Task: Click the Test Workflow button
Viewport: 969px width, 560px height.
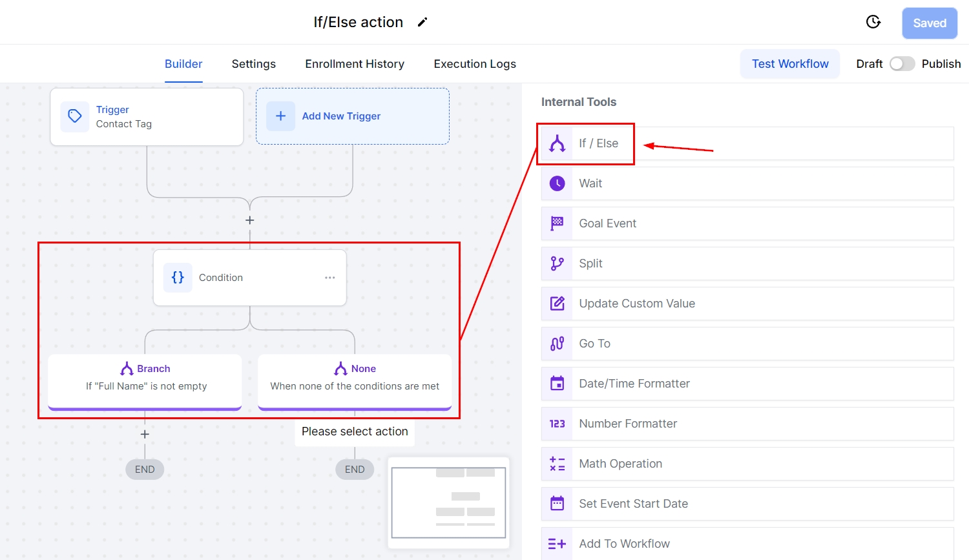Action: click(789, 64)
